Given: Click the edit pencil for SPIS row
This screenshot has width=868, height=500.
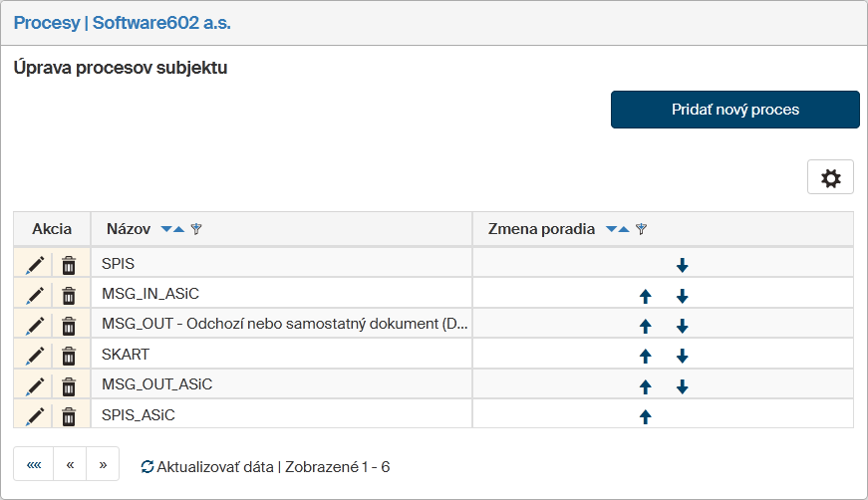Looking at the screenshot, I should click(35, 265).
